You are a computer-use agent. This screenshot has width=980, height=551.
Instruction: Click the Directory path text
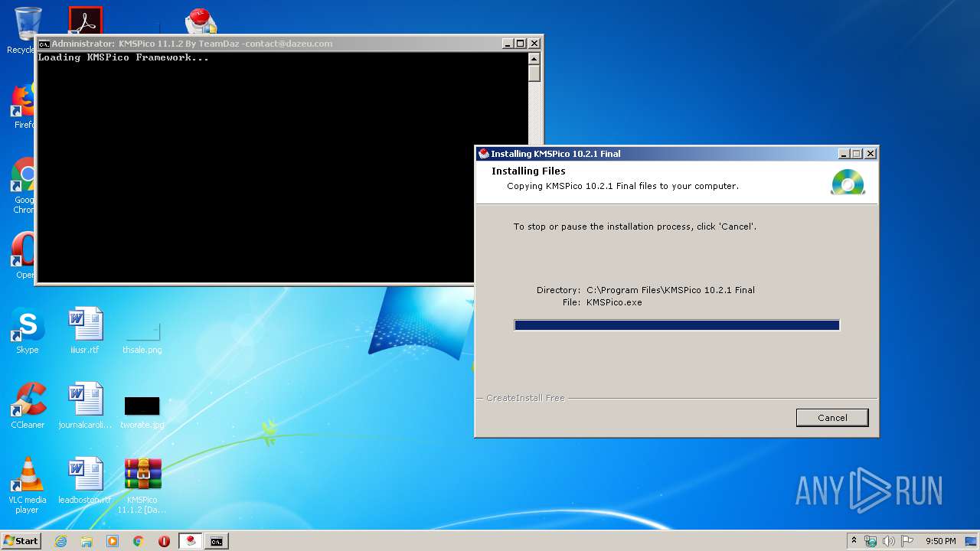[671, 290]
